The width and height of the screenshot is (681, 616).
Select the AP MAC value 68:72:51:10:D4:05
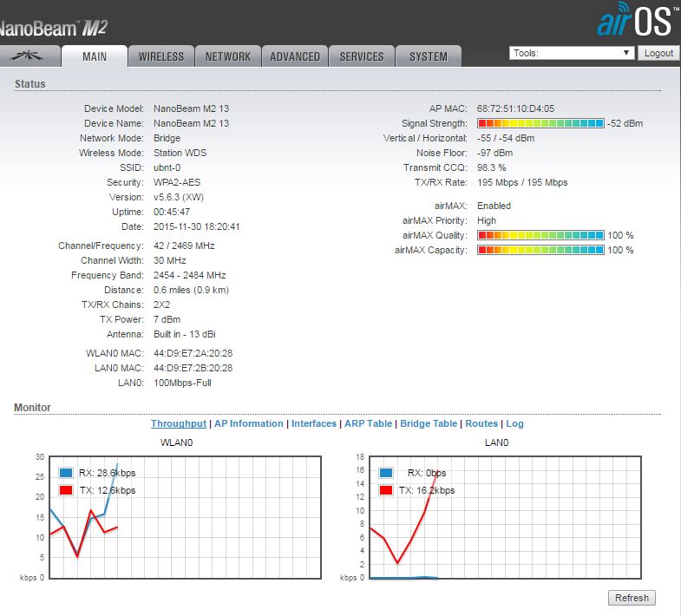click(515, 108)
